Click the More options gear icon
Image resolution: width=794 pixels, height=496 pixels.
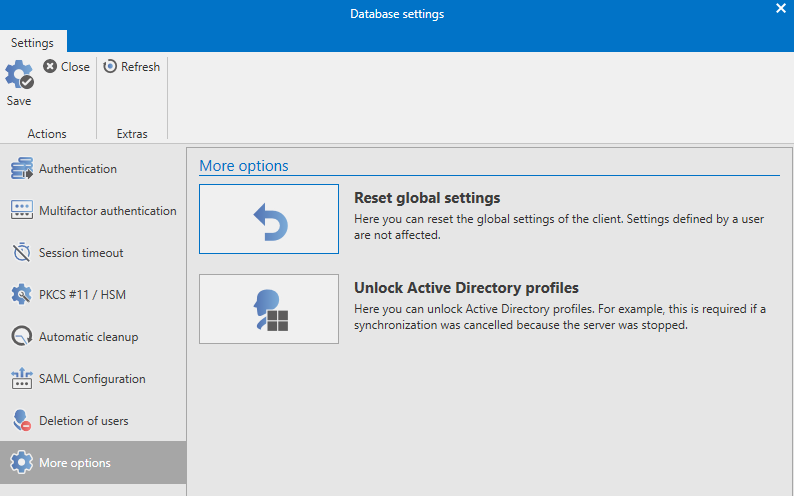pyautogui.click(x=21, y=462)
